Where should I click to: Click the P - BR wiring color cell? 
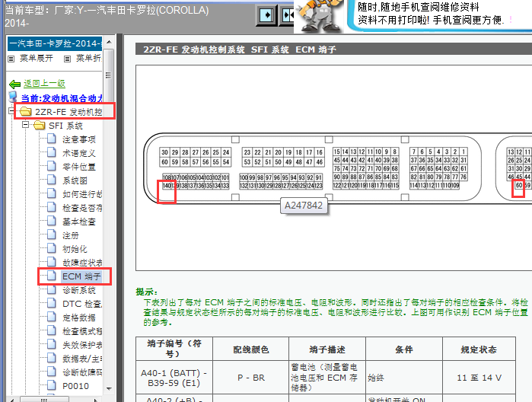(250, 378)
